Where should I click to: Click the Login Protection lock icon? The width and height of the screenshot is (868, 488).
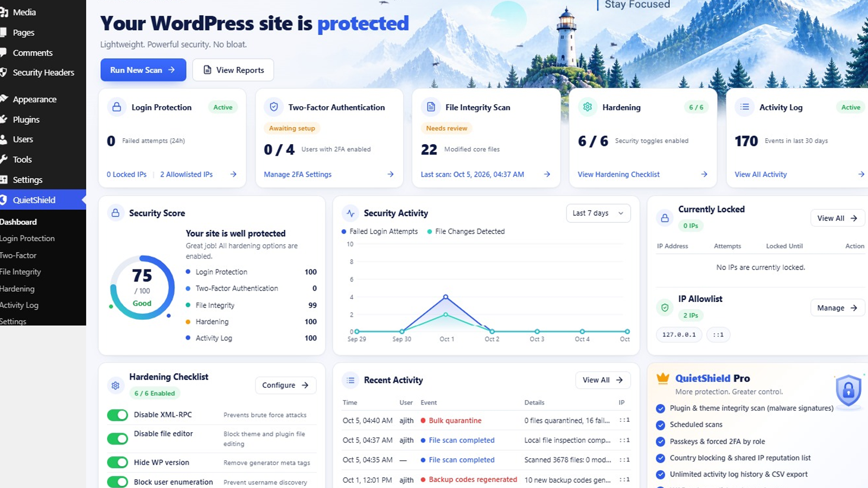tap(117, 107)
